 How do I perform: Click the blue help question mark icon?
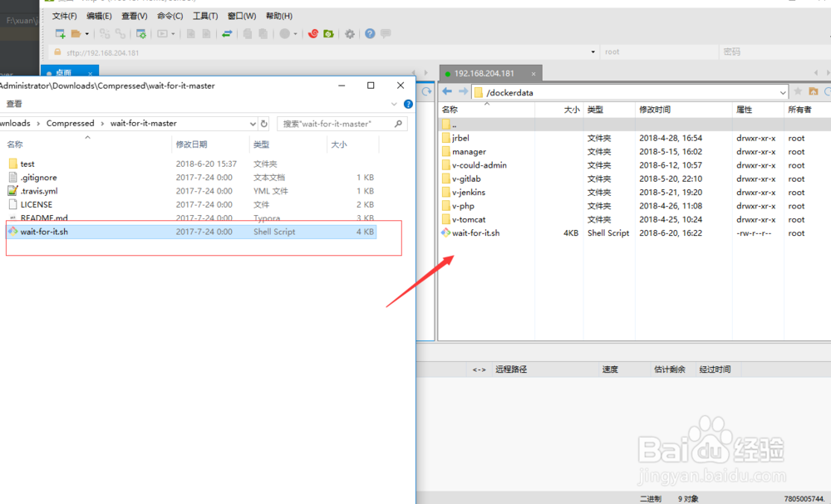tap(368, 34)
